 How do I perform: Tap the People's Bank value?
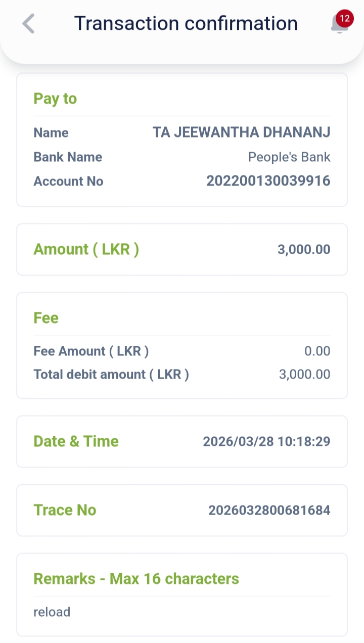[x=289, y=157]
